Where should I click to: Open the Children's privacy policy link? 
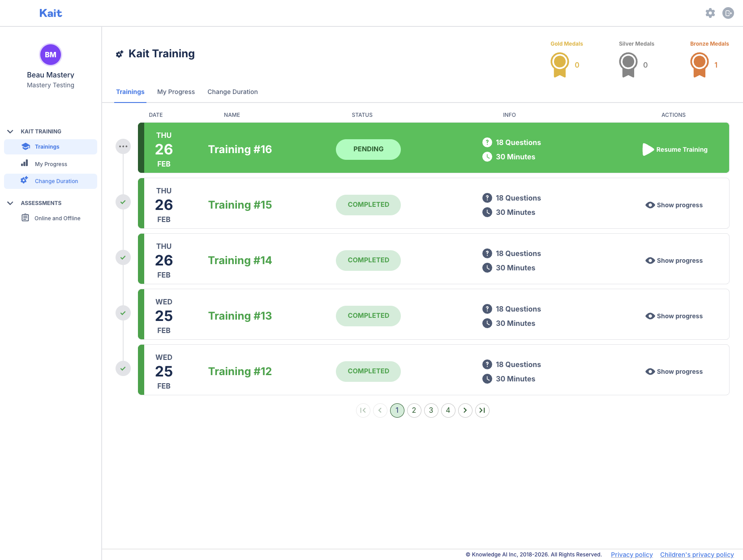tap(697, 555)
